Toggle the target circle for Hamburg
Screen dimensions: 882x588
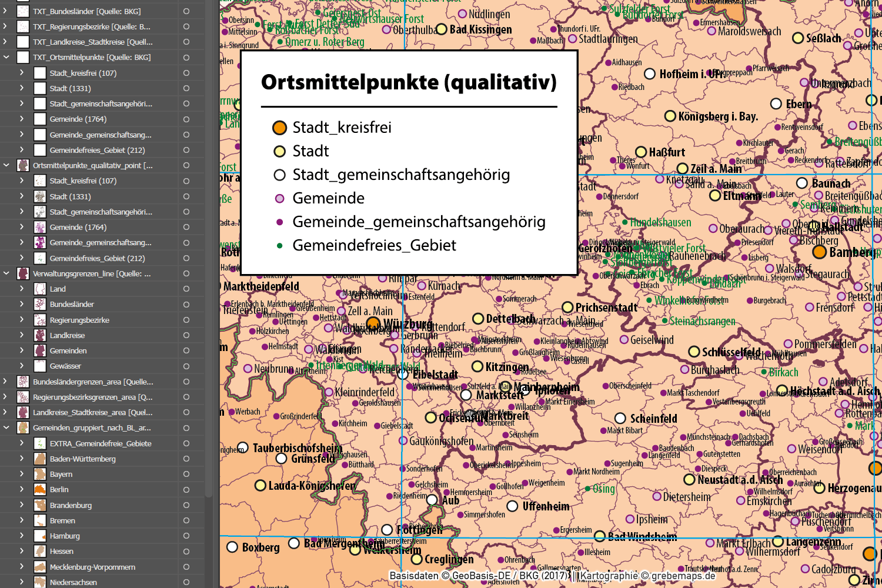[x=186, y=536]
